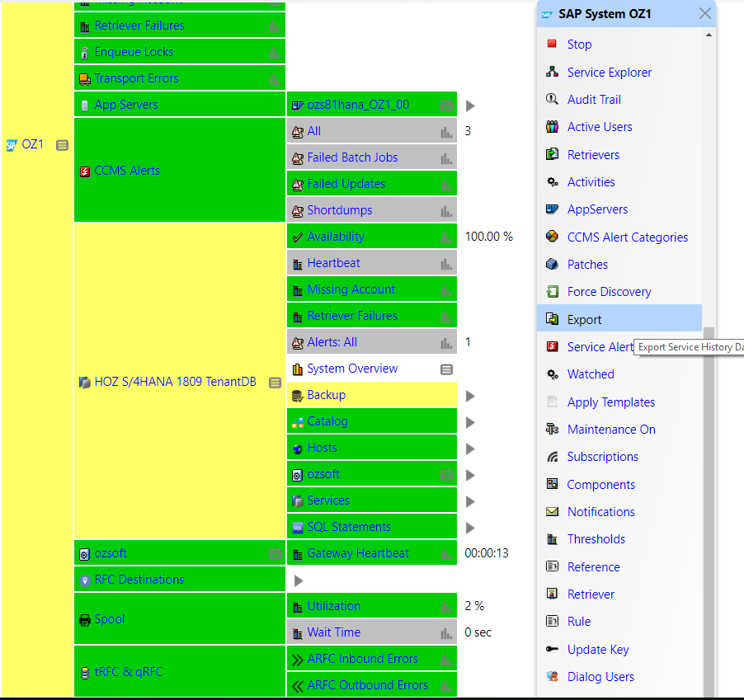744x700 pixels.
Task: Expand the Backup row arrow
Action: [x=470, y=396]
